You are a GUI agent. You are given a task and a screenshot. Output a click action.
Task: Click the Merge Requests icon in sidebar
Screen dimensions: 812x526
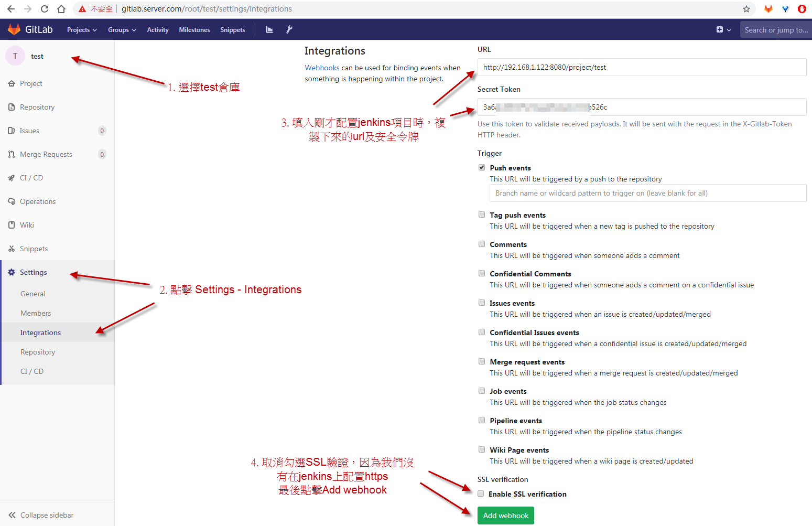12,154
